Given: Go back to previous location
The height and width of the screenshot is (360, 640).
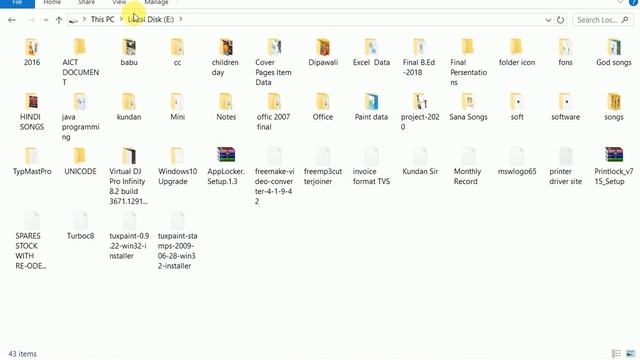Looking at the screenshot, I should tap(12, 20).
